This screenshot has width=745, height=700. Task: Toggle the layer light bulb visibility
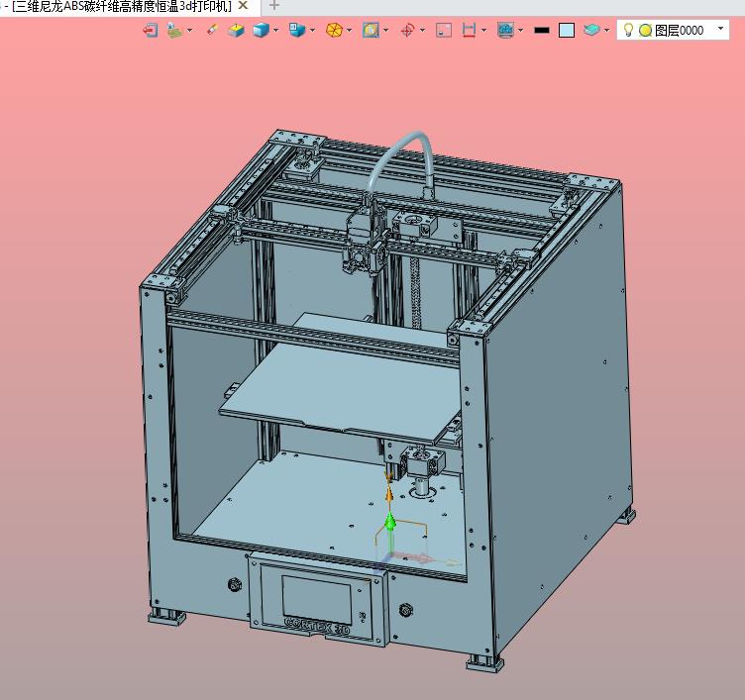pyautogui.click(x=628, y=30)
